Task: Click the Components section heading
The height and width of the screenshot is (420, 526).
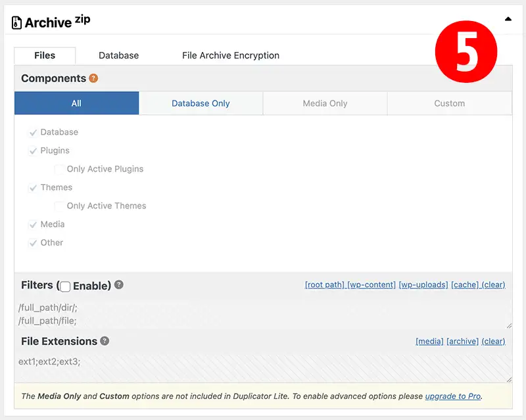Action: [54, 78]
